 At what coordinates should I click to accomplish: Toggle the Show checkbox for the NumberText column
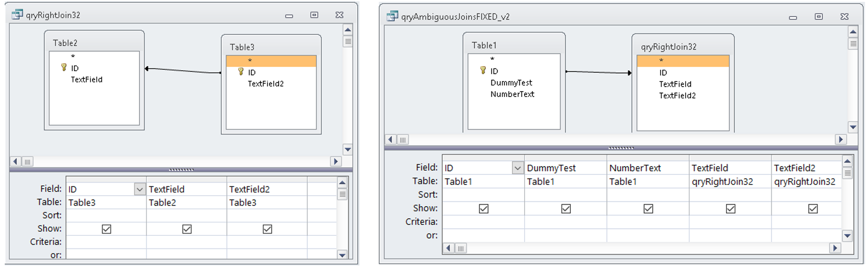[648, 209]
